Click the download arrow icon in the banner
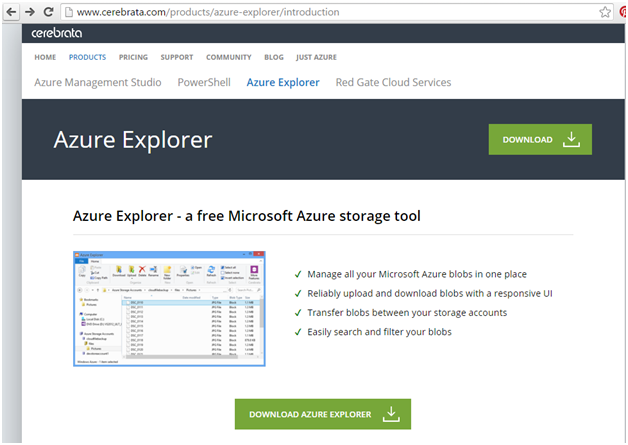628x445 pixels. (571, 139)
